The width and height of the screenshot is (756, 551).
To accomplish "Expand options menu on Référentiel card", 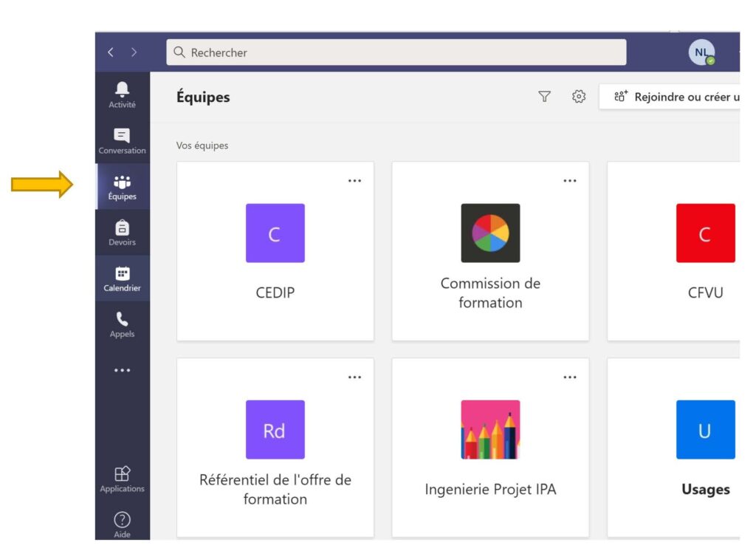I will tap(355, 377).
